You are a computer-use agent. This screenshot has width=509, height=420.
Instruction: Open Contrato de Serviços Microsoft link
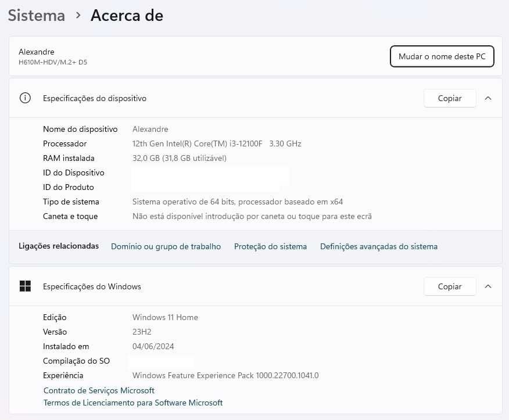tap(99, 390)
